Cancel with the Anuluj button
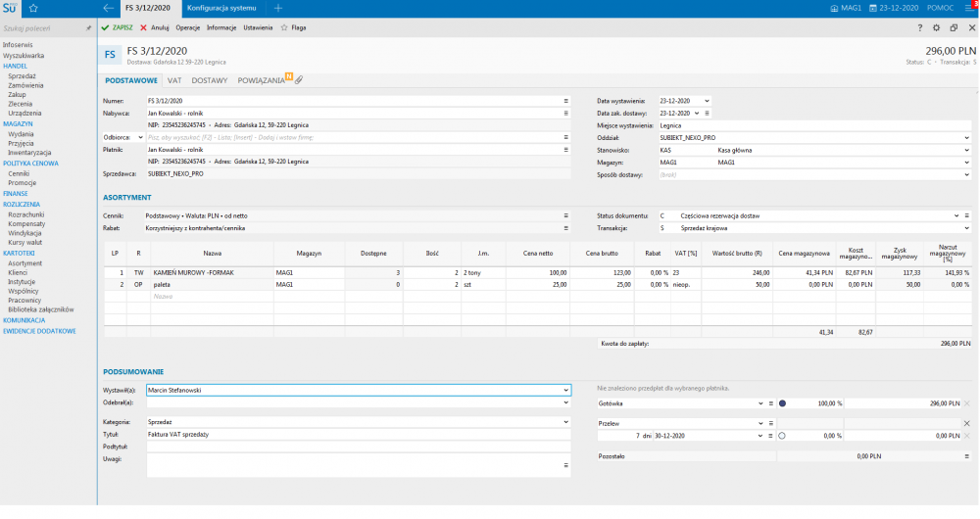This screenshot has height=519, width=980. (155, 27)
